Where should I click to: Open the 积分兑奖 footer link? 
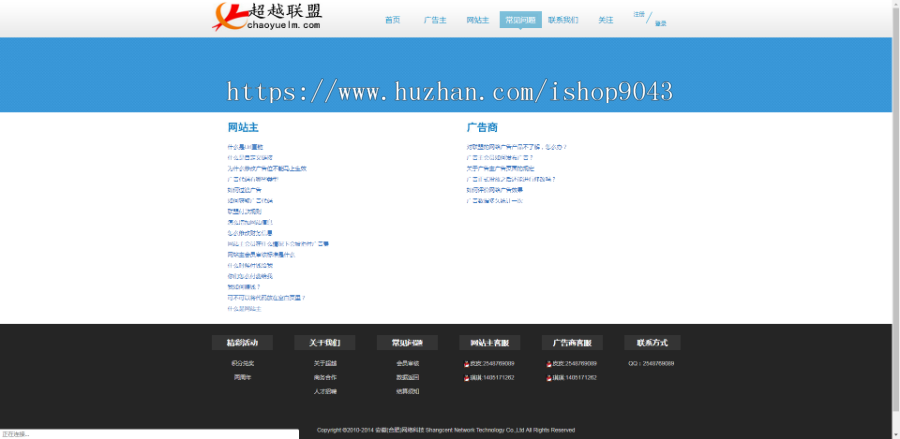[x=242, y=364]
